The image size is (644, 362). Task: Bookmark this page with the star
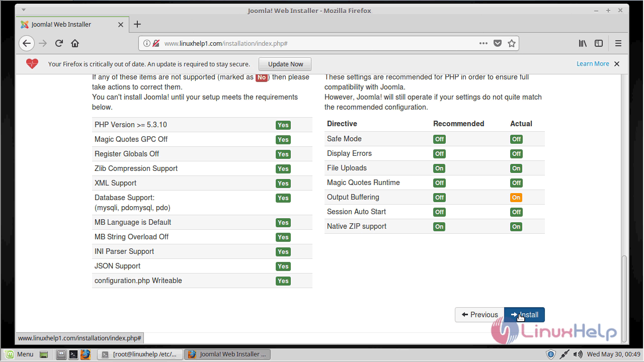512,43
